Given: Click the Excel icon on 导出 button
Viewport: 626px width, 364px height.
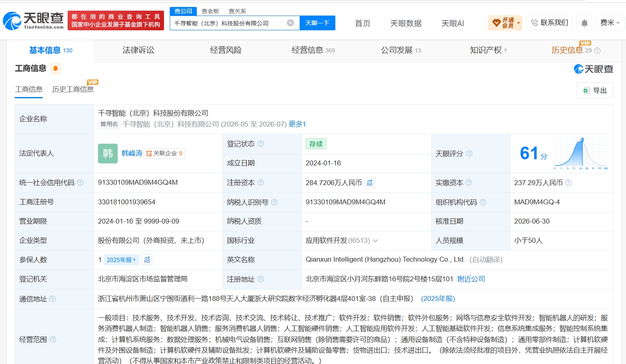Looking at the screenshot, I should coord(586,90).
